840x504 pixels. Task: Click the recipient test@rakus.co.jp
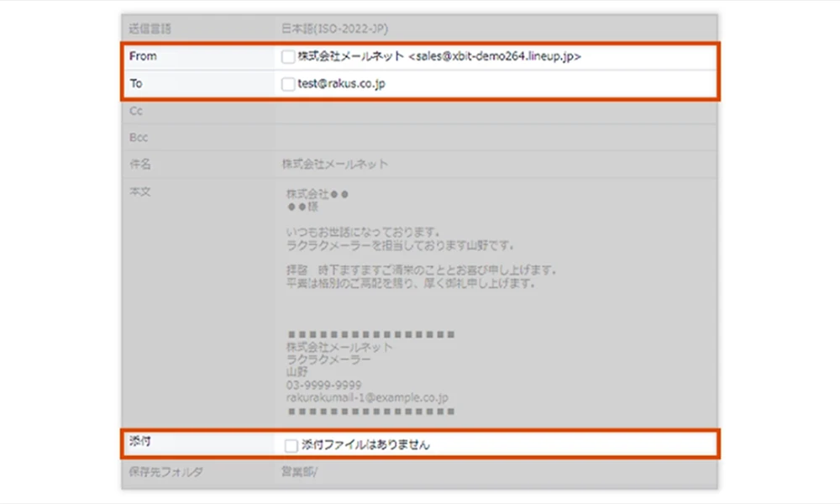[341, 83]
